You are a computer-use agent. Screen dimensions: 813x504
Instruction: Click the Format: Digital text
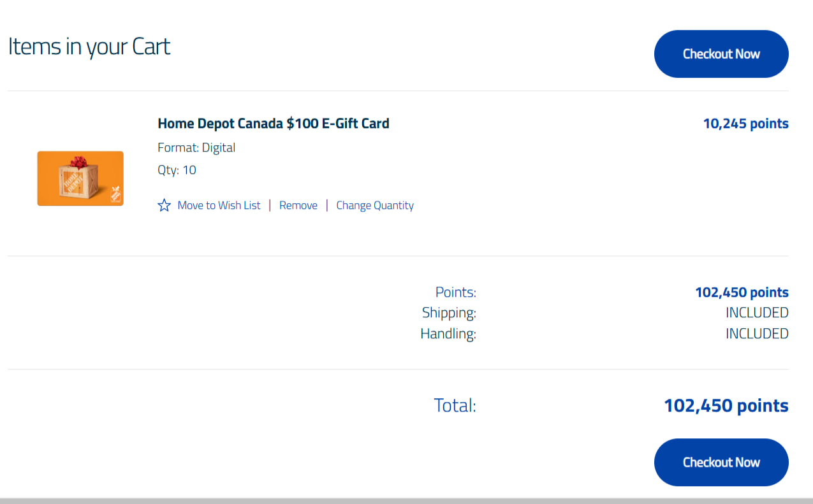coord(196,148)
